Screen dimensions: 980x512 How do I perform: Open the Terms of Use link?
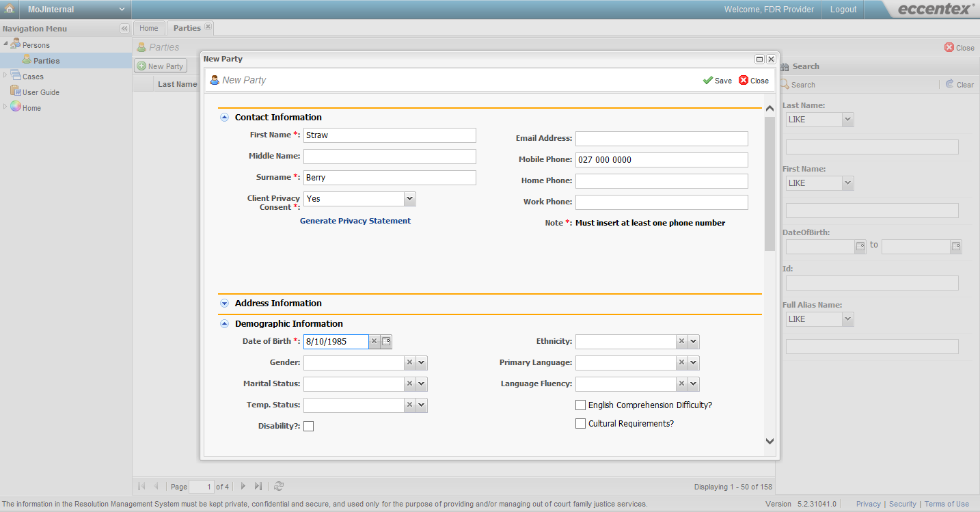pyautogui.click(x=947, y=504)
